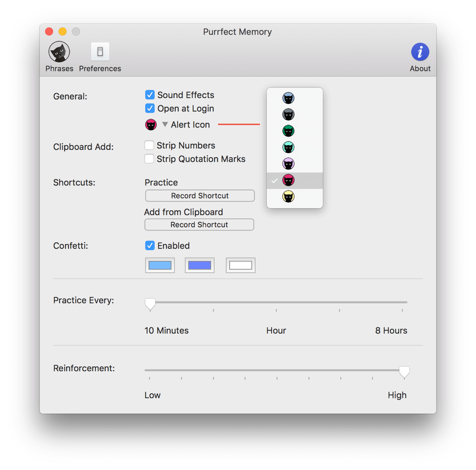
Task: Enable the Strip Numbers checkbox
Action: point(149,145)
